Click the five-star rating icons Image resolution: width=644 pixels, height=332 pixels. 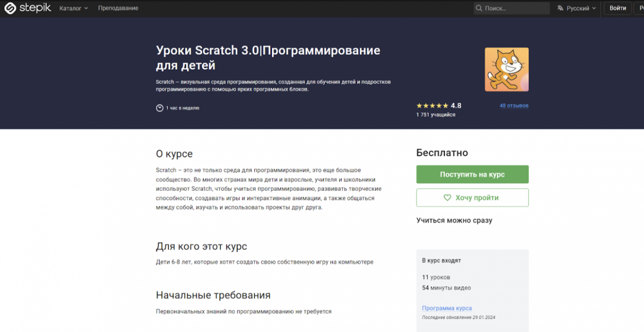tap(432, 106)
